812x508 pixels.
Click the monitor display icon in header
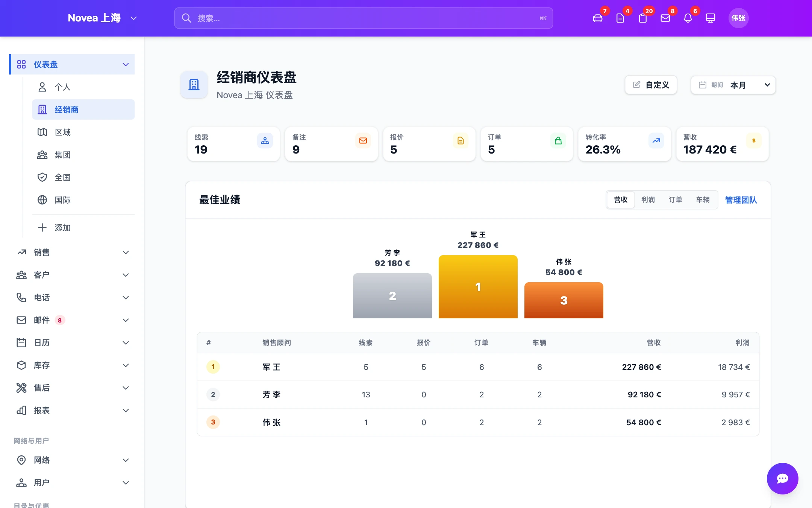(710, 18)
